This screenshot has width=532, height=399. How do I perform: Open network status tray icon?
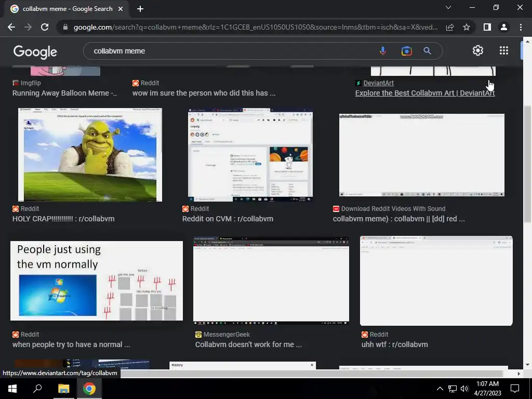coord(453,389)
